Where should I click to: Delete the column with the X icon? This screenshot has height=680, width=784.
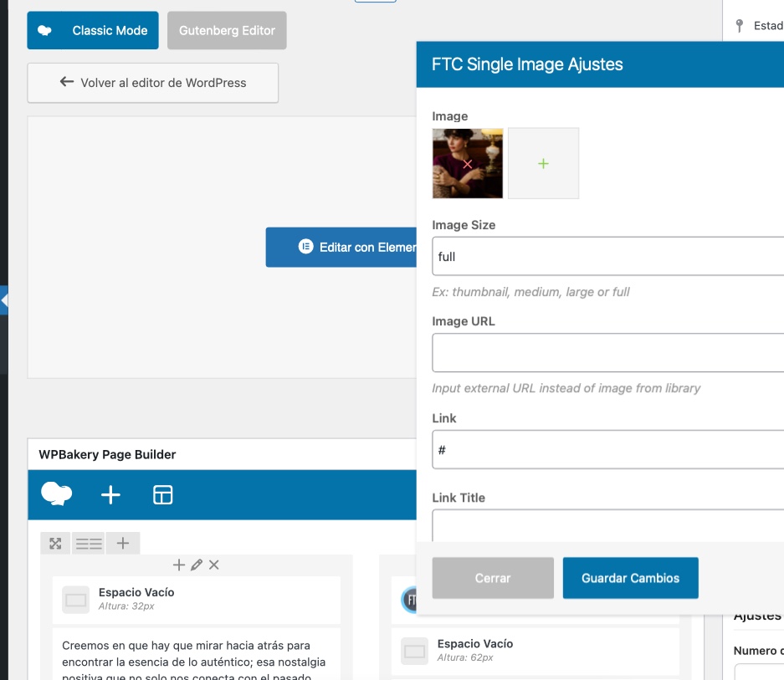pos(214,565)
